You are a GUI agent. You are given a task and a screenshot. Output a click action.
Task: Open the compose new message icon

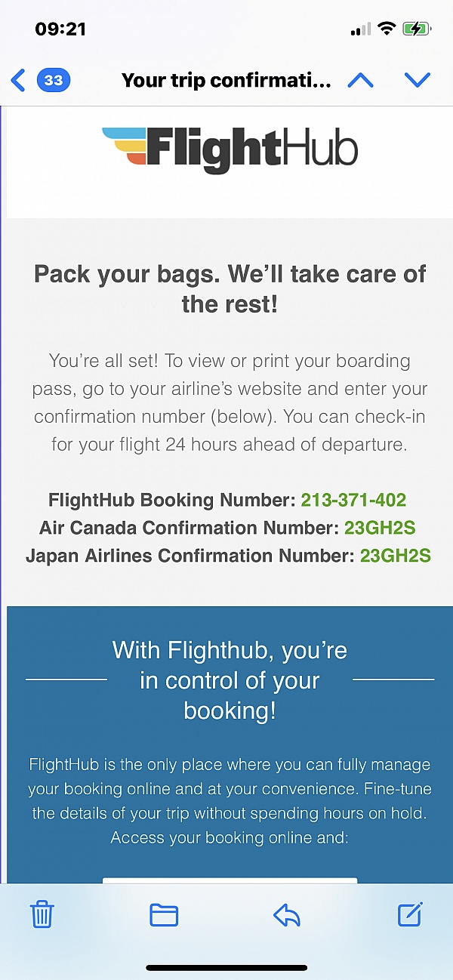click(409, 914)
